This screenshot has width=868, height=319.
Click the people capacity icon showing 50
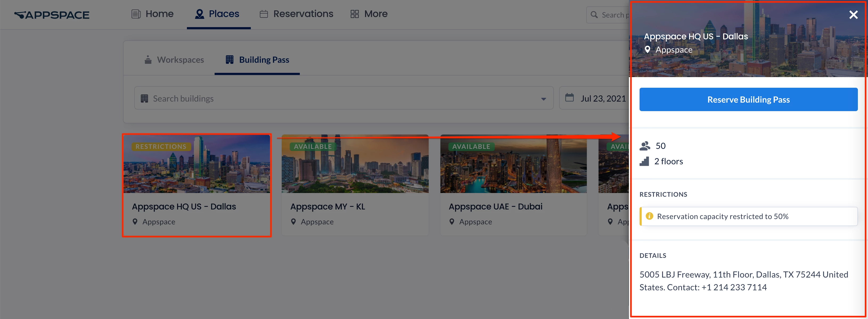coord(645,146)
